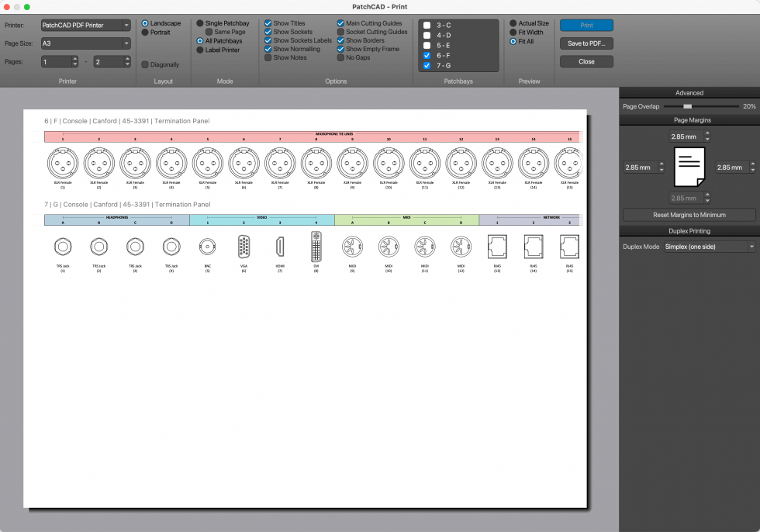Open the Duplex Mode dropdown
The height and width of the screenshot is (532, 760).
coord(709,247)
